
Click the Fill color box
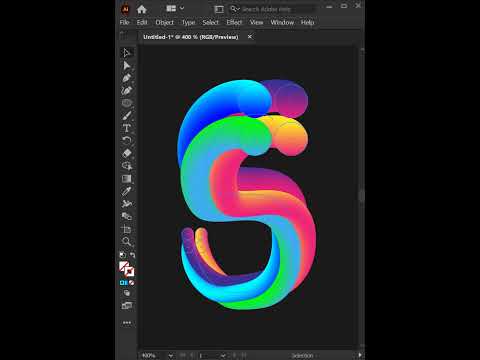(x=124, y=266)
